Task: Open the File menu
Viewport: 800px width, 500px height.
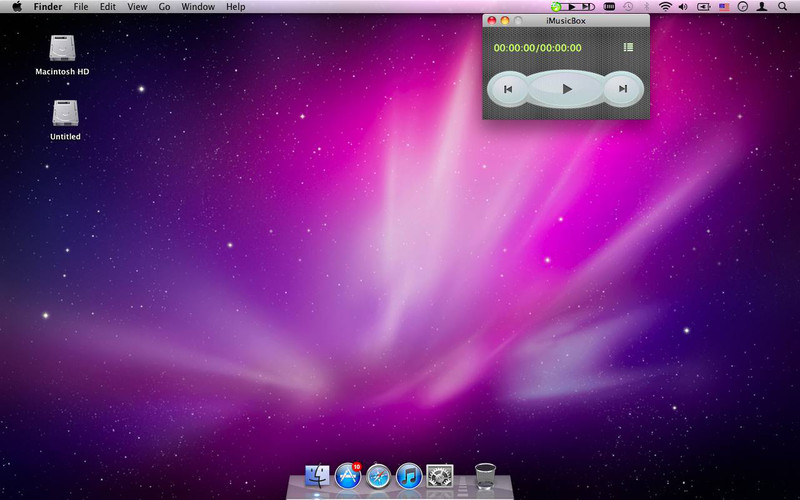Action: point(81,7)
